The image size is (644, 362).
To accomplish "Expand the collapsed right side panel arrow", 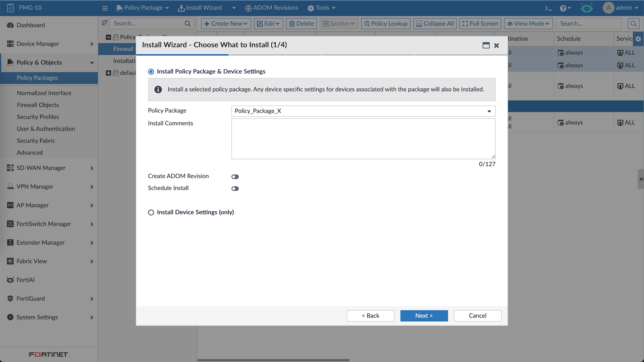I will (641, 179).
